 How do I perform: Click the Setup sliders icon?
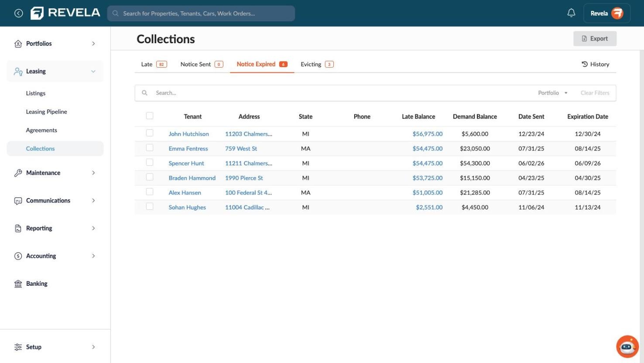(18, 347)
